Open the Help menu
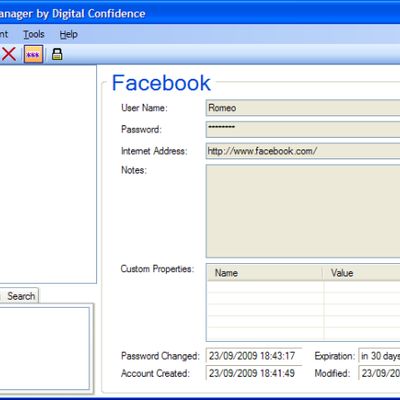This screenshot has height=400, width=400. [x=69, y=34]
